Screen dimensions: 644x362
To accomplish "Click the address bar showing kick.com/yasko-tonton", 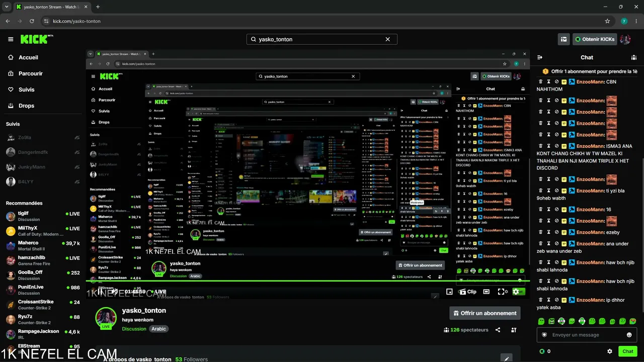I will [x=322, y=21].
